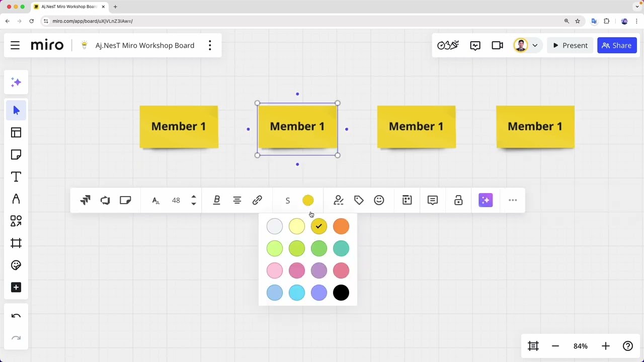The height and width of the screenshot is (362, 644).
Task: Open the font style option
Action: 155,201
